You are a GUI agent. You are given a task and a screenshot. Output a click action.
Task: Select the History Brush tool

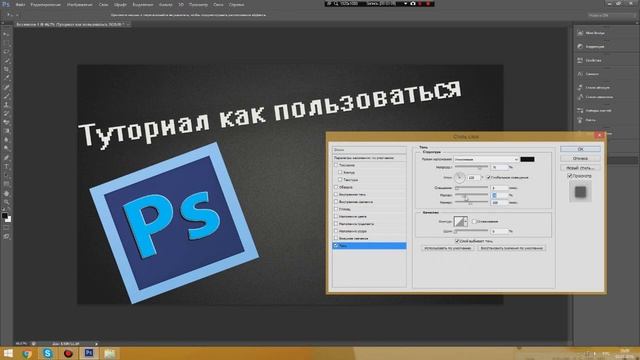point(6,113)
